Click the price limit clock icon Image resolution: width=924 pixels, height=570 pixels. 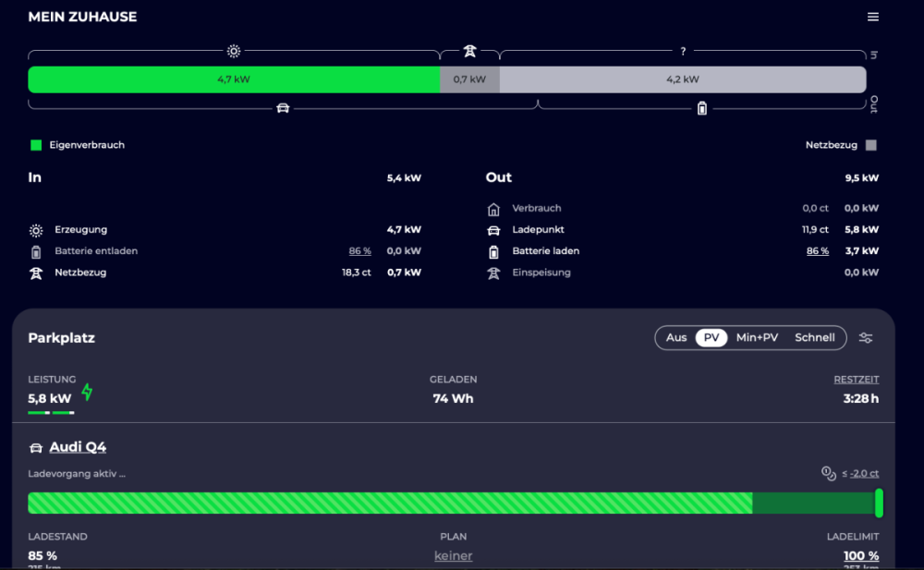(x=829, y=473)
